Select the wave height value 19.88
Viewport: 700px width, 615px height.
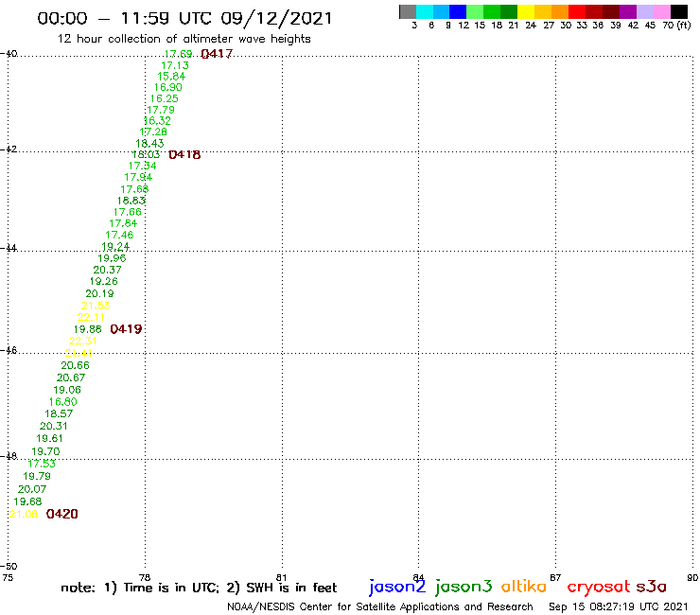(x=87, y=329)
